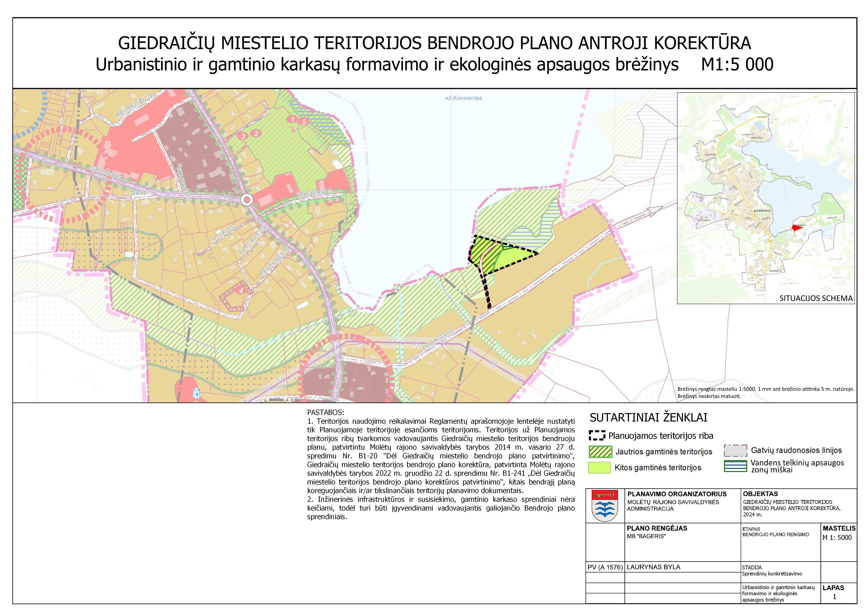
Task: Click the ež.Kiementas lake label
Action: (x=464, y=98)
